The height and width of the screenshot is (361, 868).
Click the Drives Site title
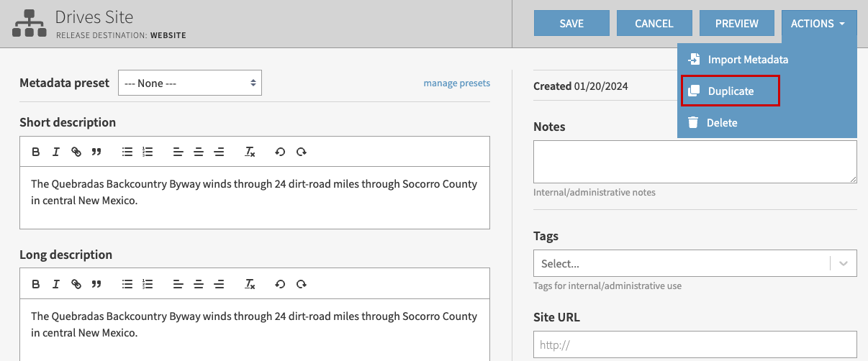(94, 17)
